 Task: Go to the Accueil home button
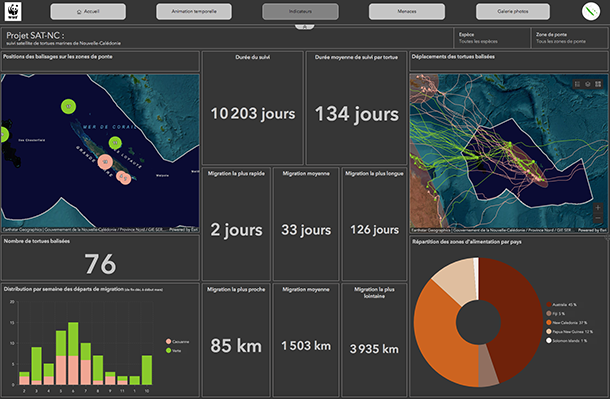point(88,11)
